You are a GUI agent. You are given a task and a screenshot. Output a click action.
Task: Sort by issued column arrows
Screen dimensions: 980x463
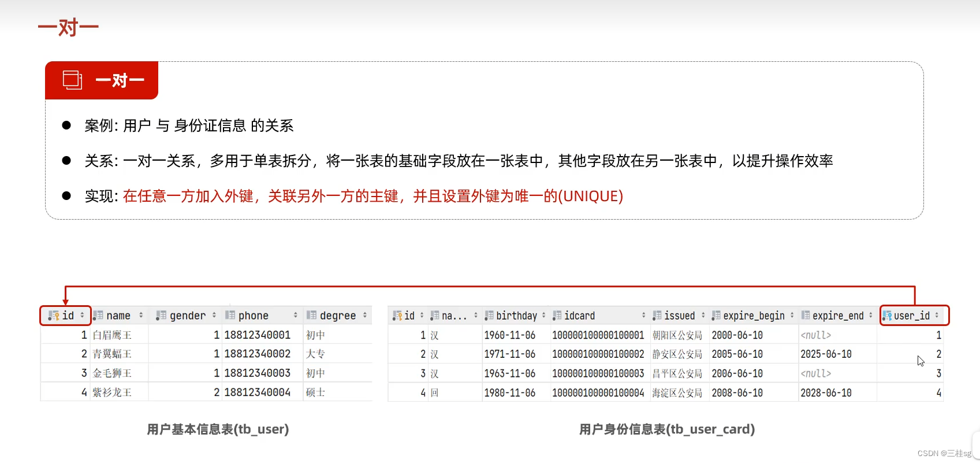point(703,316)
